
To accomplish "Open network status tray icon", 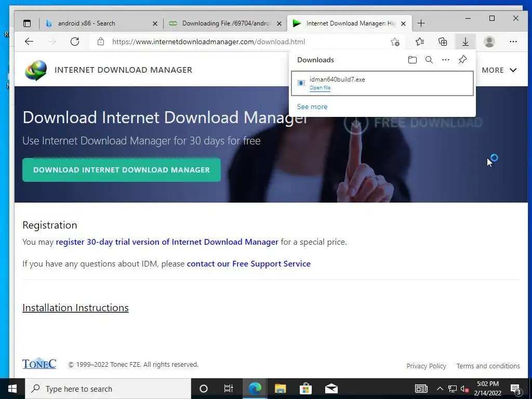I will [453, 389].
